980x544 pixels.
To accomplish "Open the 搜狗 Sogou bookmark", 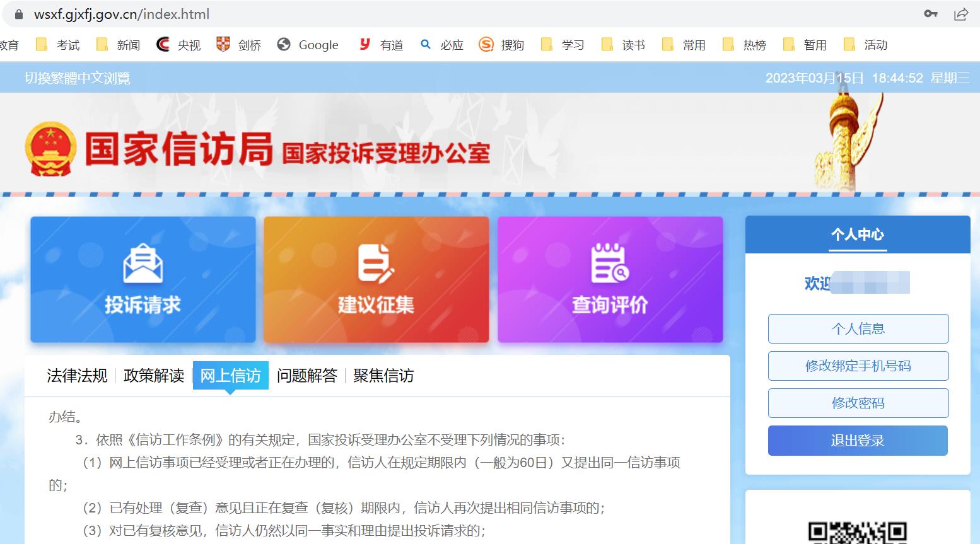I will coord(501,45).
